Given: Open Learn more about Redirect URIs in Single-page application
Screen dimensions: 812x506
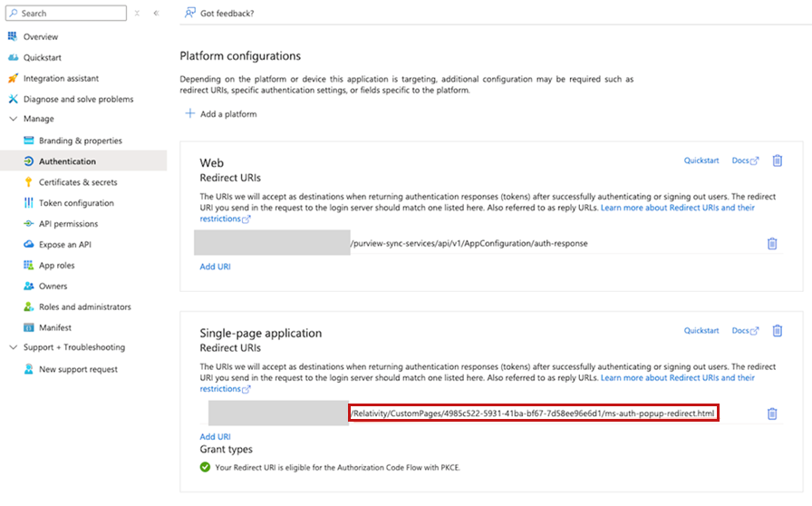Looking at the screenshot, I should 677,377.
